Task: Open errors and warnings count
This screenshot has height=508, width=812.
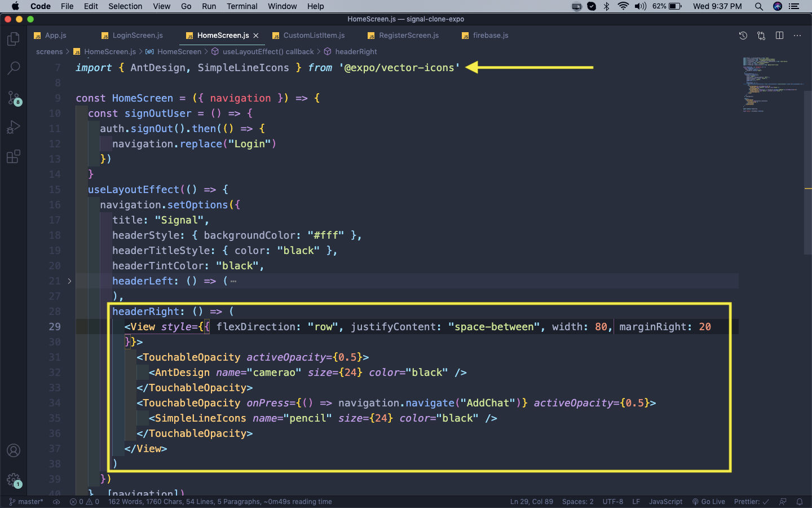Action: click(x=85, y=502)
